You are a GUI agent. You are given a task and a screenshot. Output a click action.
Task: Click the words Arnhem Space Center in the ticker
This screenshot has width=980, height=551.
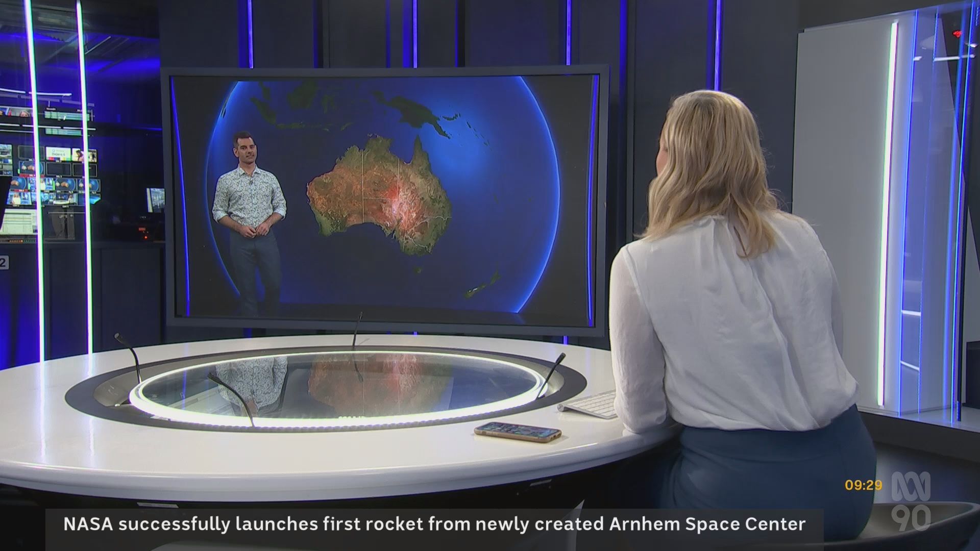[x=707, y=524]
